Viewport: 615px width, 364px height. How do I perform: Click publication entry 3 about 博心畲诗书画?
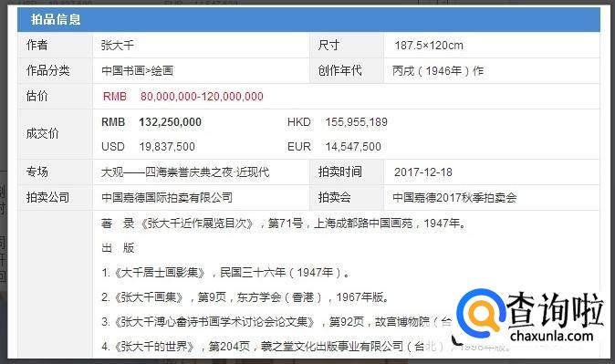276,322
